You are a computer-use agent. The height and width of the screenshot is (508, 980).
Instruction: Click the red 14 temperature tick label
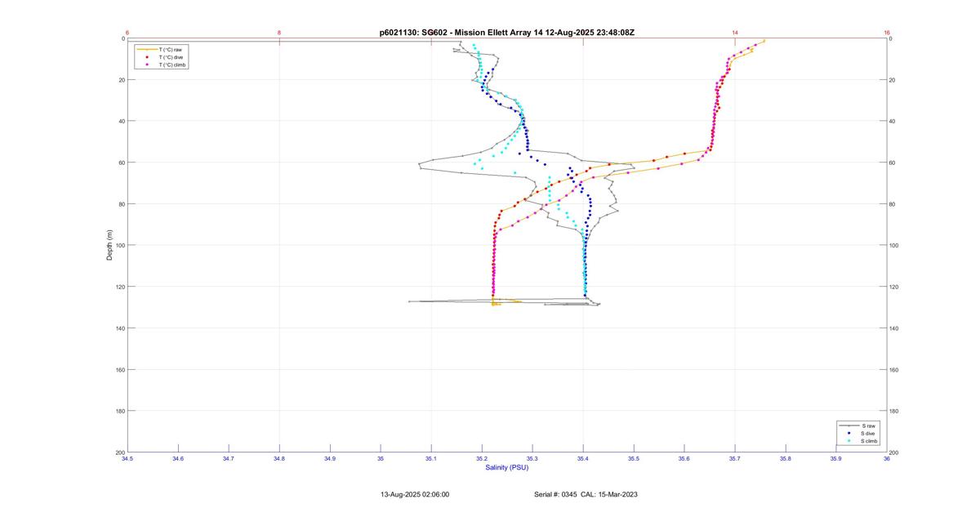tap(735, 33)
